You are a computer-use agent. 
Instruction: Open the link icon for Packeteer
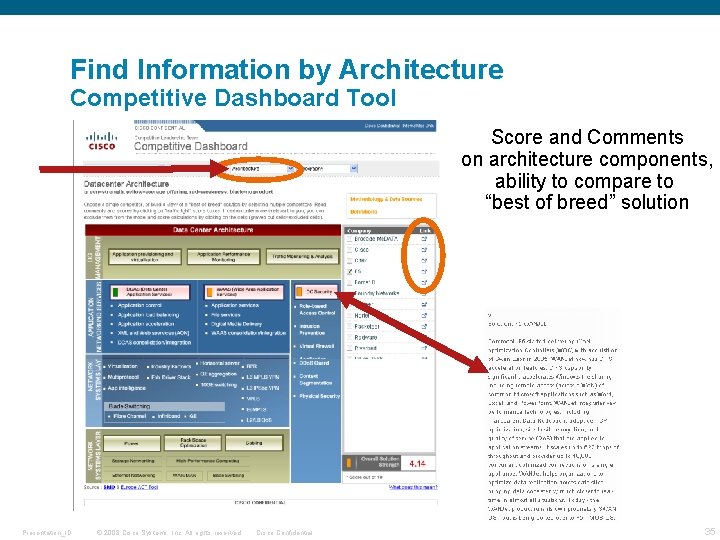click(424, 326)
